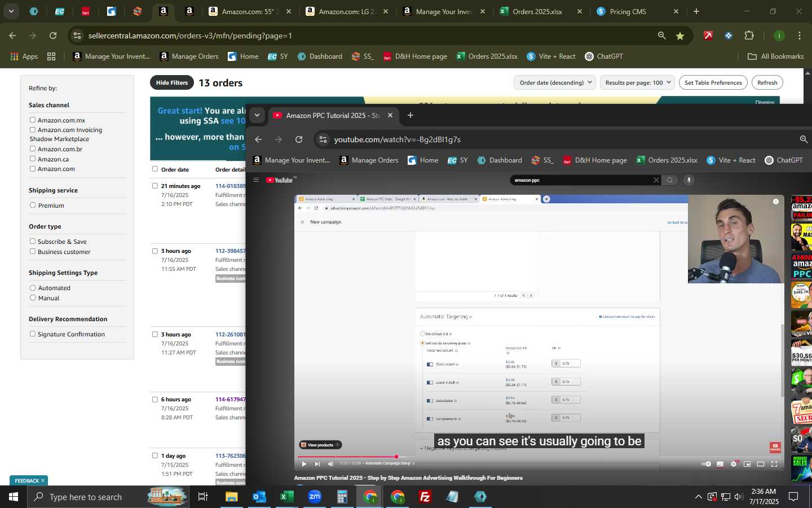
Task: Switch YouTube player to theater mode
Action: pyautogui.click(x=761, y=464)
